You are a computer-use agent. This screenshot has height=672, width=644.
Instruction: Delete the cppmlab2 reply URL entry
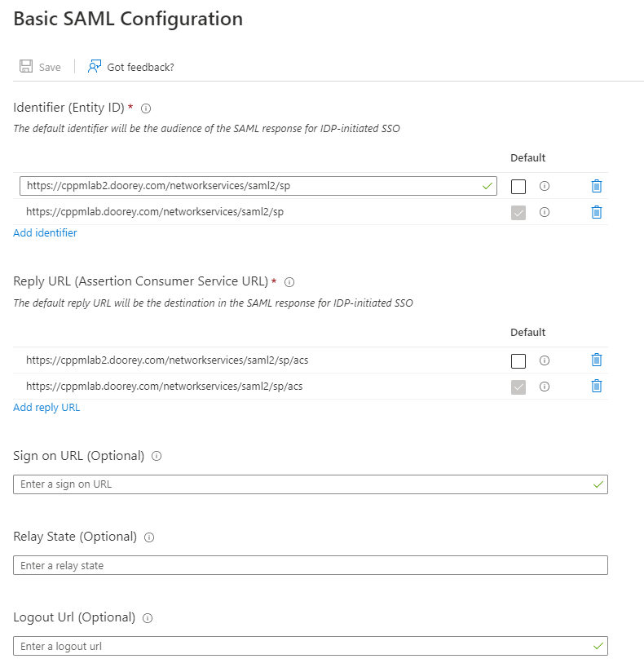(x=596, y=360)
